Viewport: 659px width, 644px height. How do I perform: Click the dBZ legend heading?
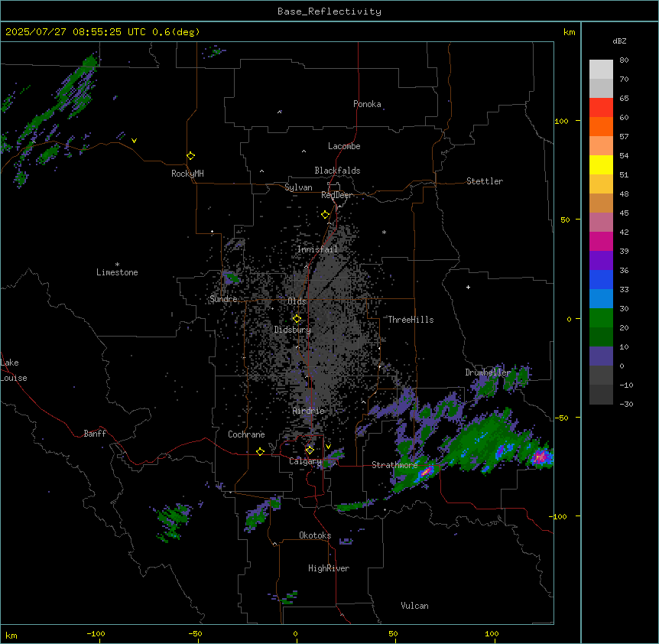click(619, 41)
